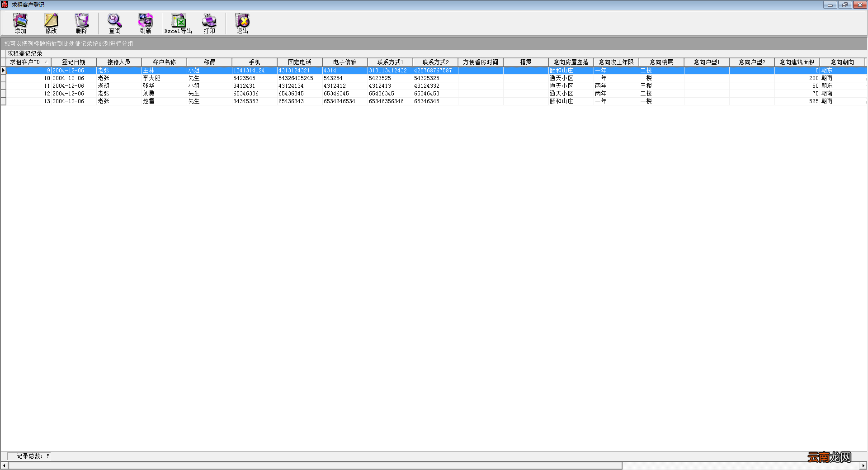Click the row selector for ID 13

[3, 101]
